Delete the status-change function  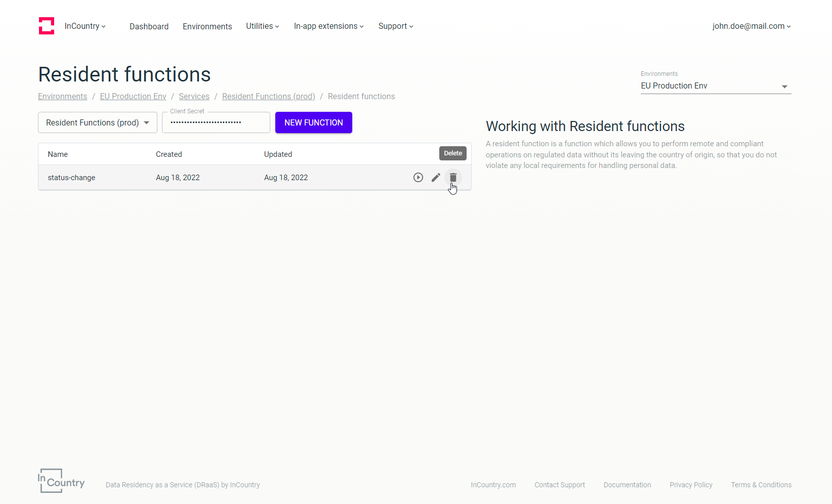(453, 178)
